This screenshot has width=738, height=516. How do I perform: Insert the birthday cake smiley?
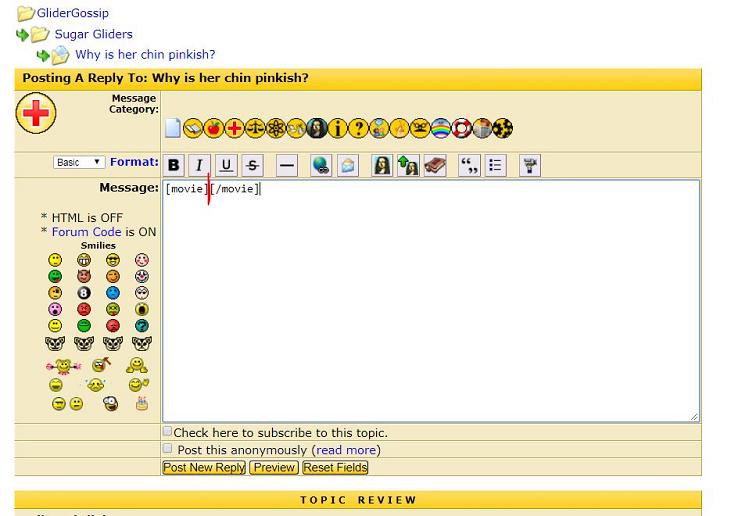coord(142,403)
